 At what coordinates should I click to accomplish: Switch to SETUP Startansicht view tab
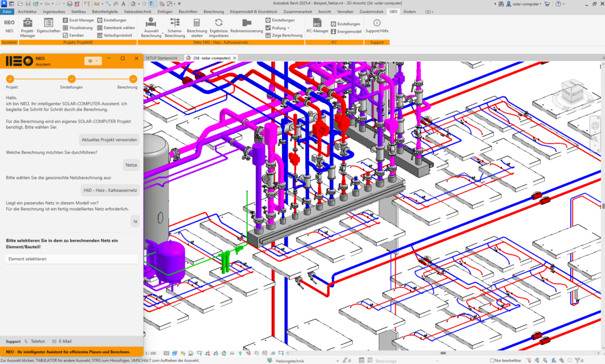point(162,58)
